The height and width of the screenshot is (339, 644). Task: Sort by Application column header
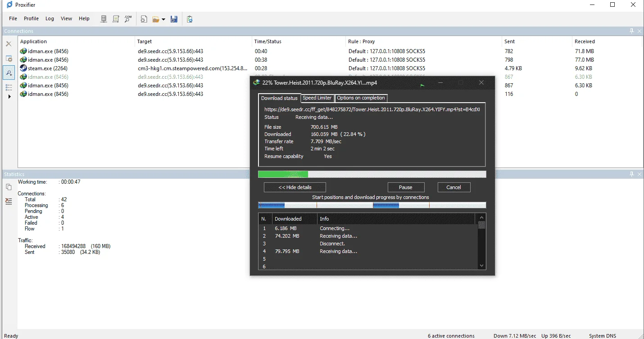coord(77,41)
